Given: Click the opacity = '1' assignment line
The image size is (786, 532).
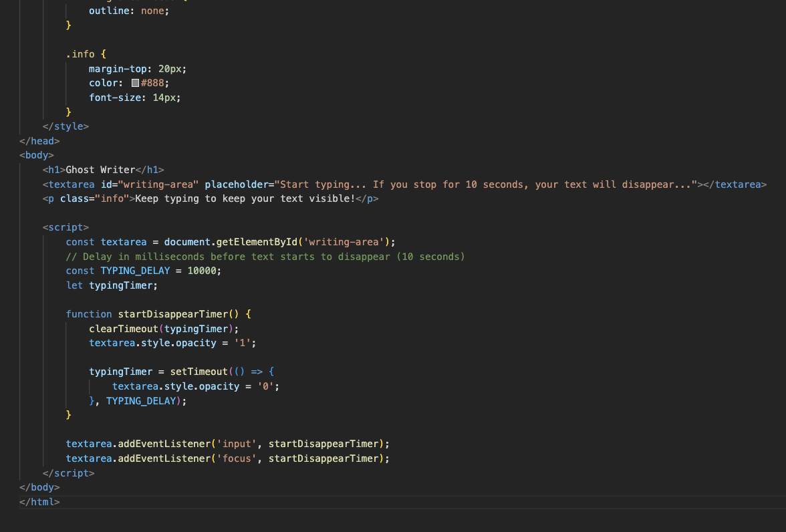Looking at the screenshot, I should click(x=172, y=343).
